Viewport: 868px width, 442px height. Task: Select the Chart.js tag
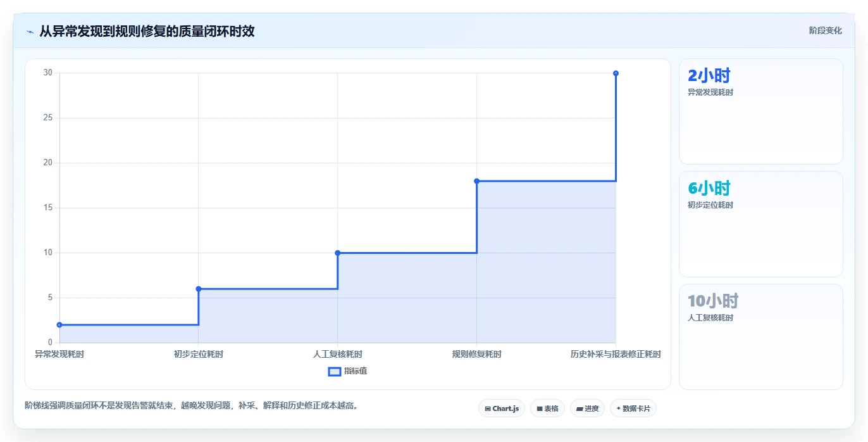point(502,408)
